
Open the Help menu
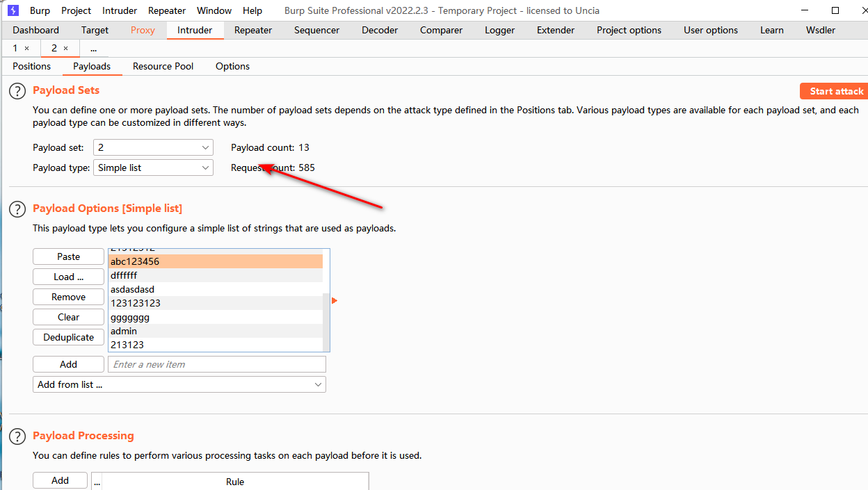252,10
